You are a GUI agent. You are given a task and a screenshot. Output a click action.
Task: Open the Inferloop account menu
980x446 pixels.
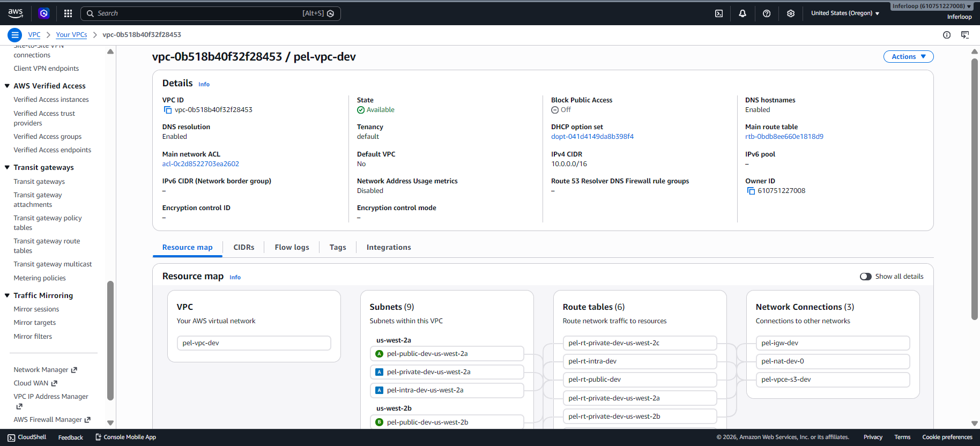pyautogui.click(x=932, y=6)
